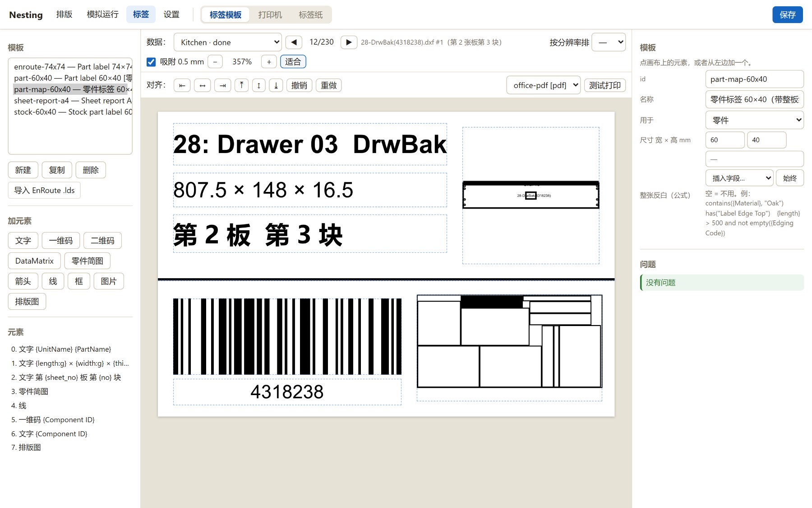Click the 始终 button
812x508 pixels.
[x=790, y=178]
